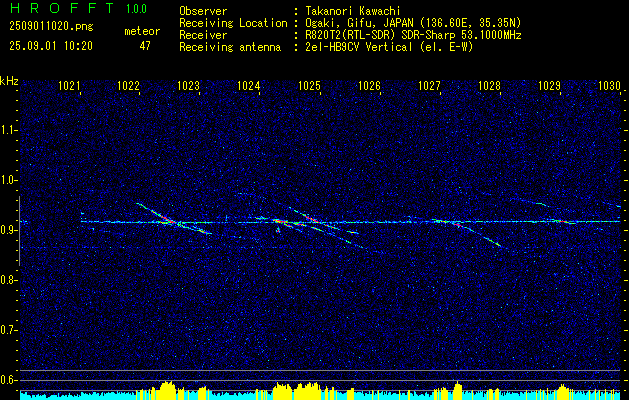Click the 1029 time axis label
Screen dimensions: 629x400
549,85
